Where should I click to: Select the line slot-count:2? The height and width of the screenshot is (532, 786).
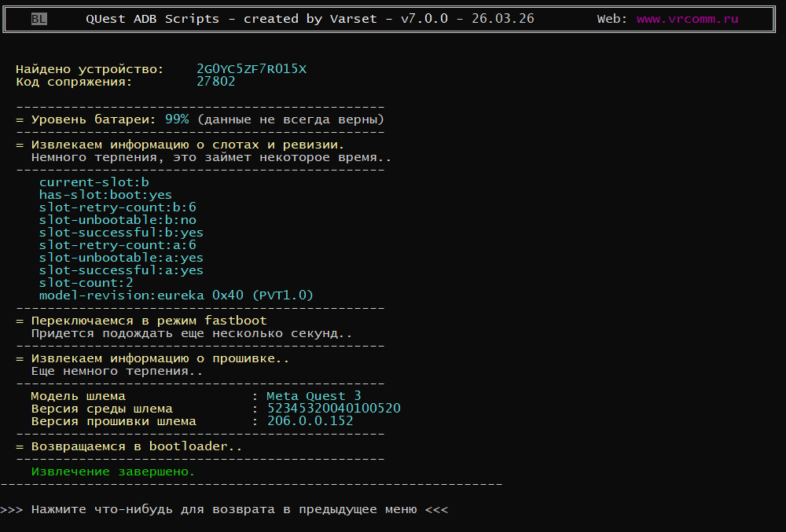pos(86,283)
